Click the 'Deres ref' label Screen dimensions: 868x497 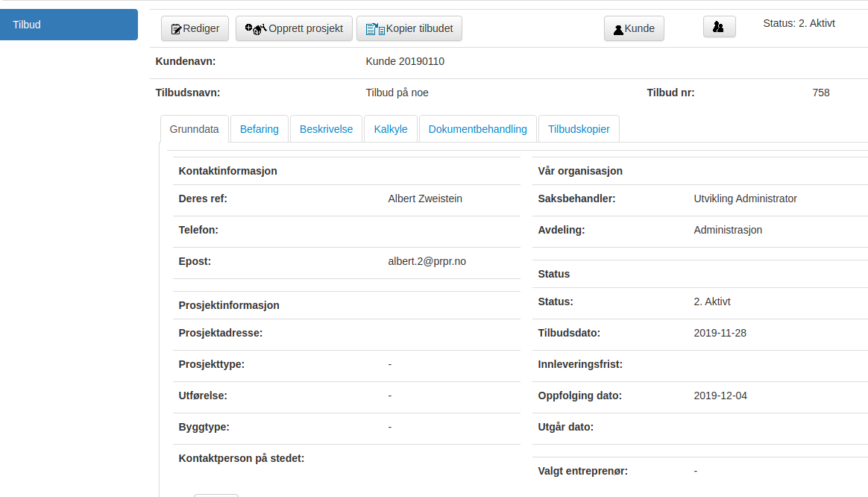point(203,199)
